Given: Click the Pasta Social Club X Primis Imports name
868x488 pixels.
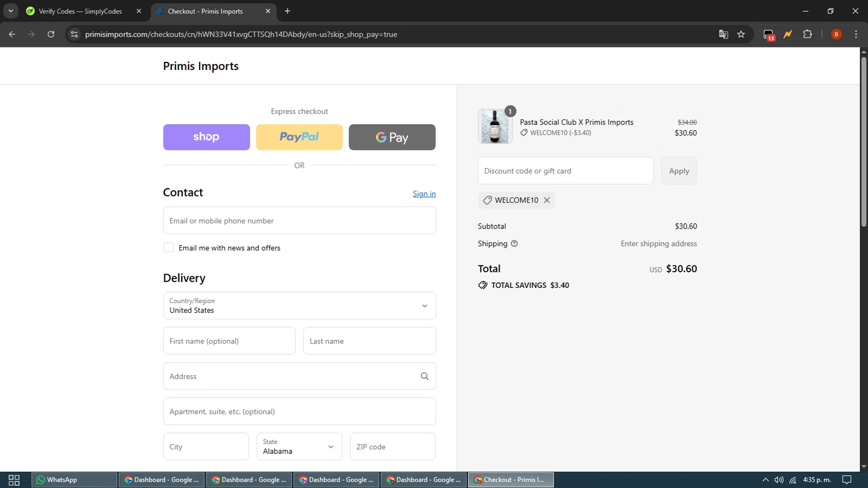Looking at the screenshot, I should point(576,122).
